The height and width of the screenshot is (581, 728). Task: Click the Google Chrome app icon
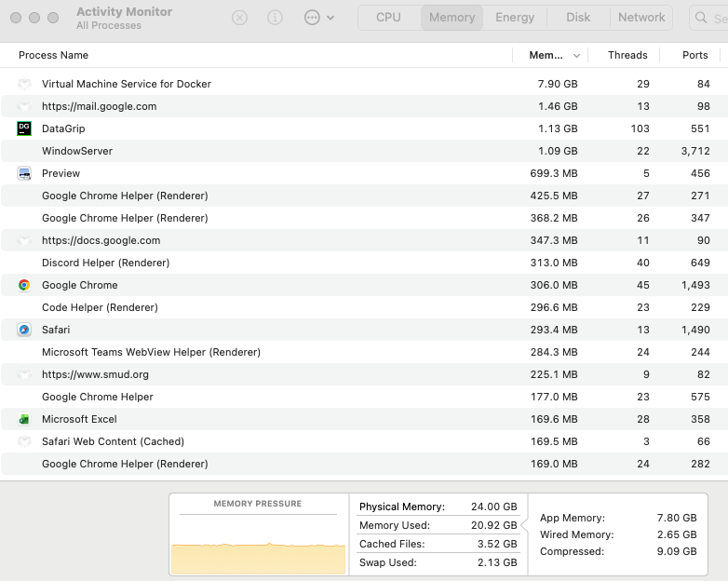point(24,285)
